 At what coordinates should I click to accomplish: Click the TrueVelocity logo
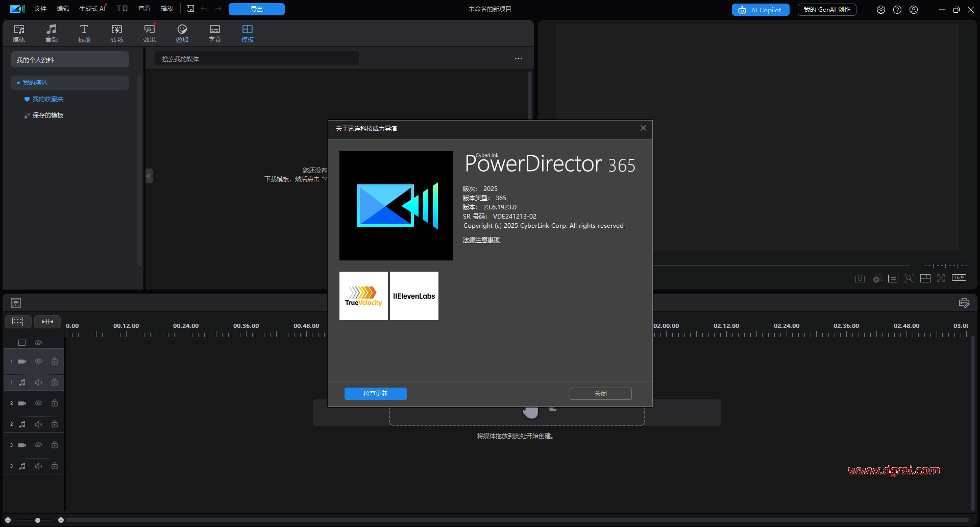click(x=363, y=296)
